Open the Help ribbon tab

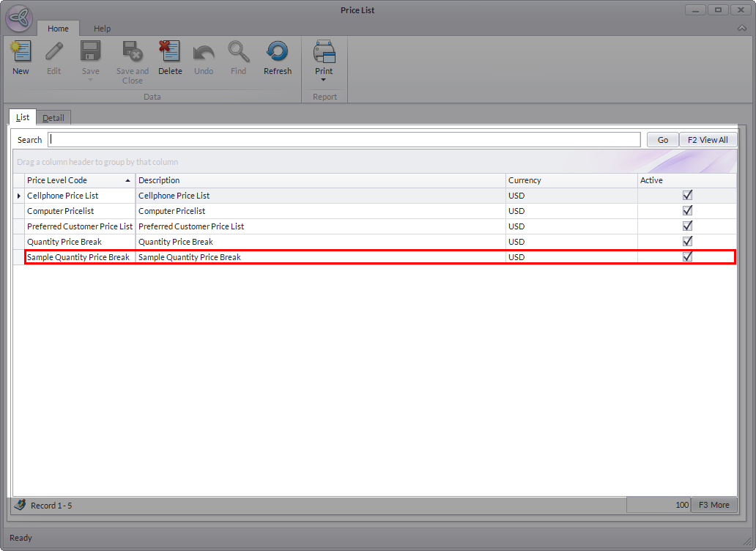(x=102, y=29)
